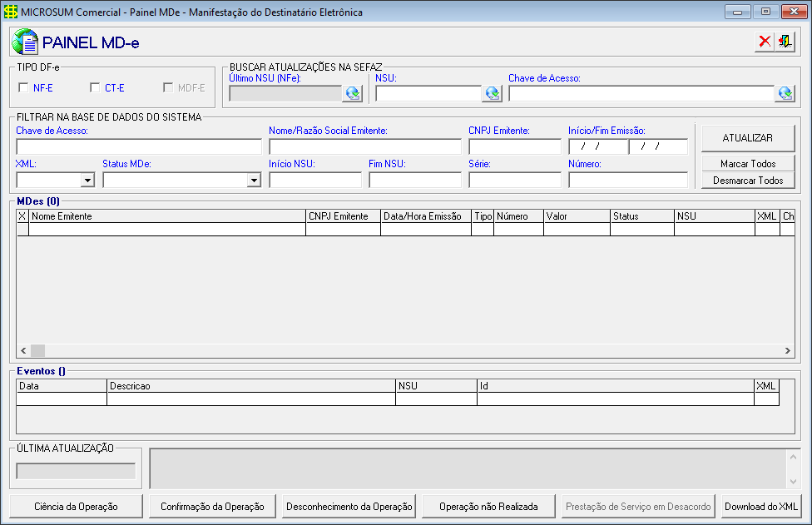
Task: Click globe search icon beside NSU field
Action: 493,93
